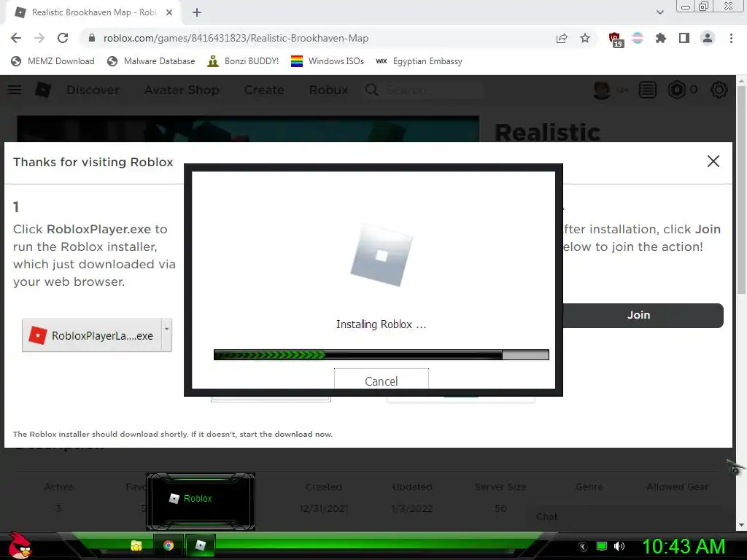Open the striped flag extension icon
This screenshot has height=560, width=747.
(x=638, y=38)
